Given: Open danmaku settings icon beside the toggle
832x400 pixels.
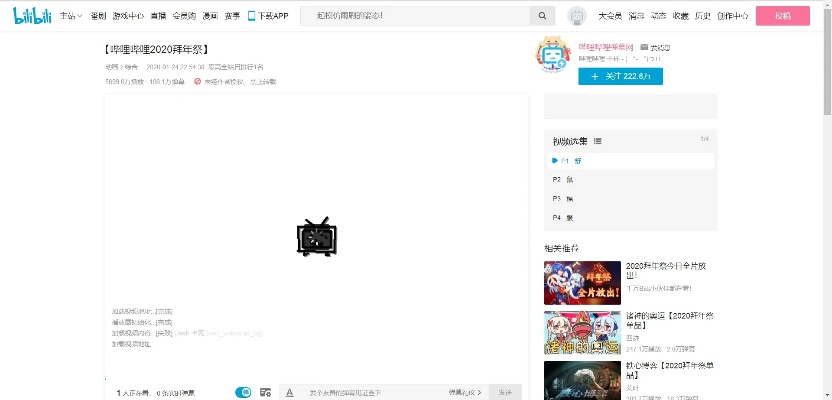Looking at the screenshot, I should (265, 392).
